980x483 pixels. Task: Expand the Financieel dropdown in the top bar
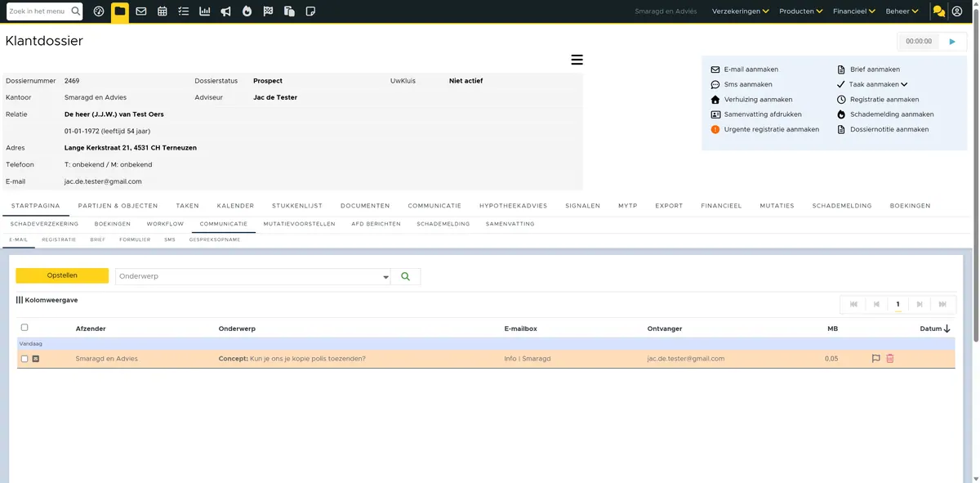pos(854,11)
